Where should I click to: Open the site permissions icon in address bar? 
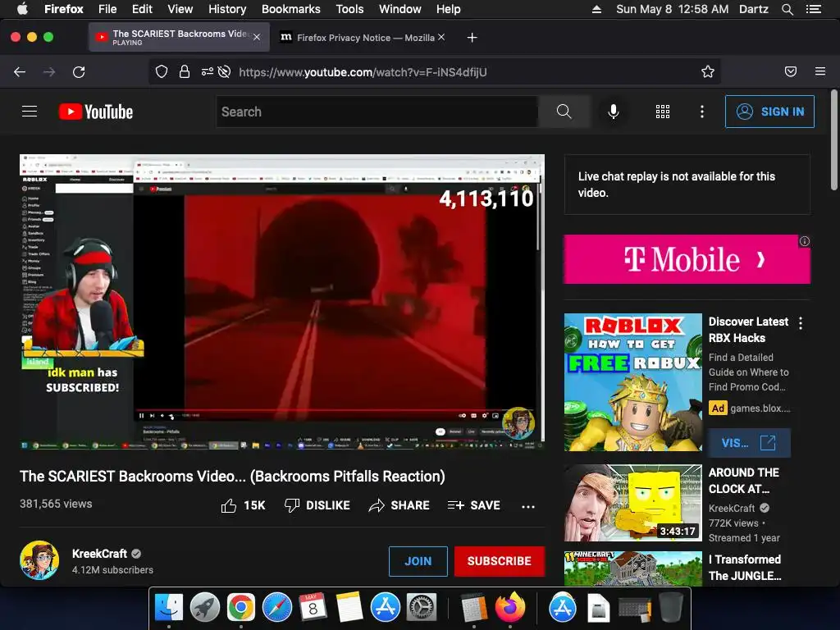pyautogui.click(x=207, y=72)
